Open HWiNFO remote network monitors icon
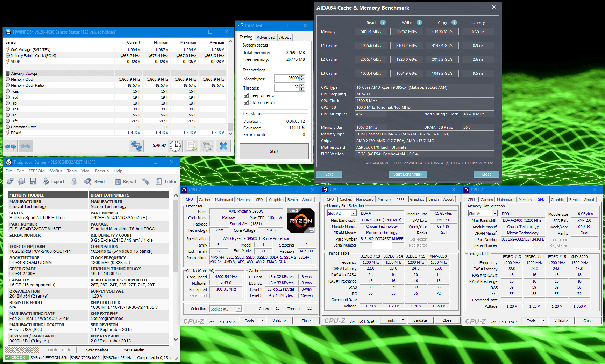The image size is (605, 364). pyautogui.click(x=136, y=146)
